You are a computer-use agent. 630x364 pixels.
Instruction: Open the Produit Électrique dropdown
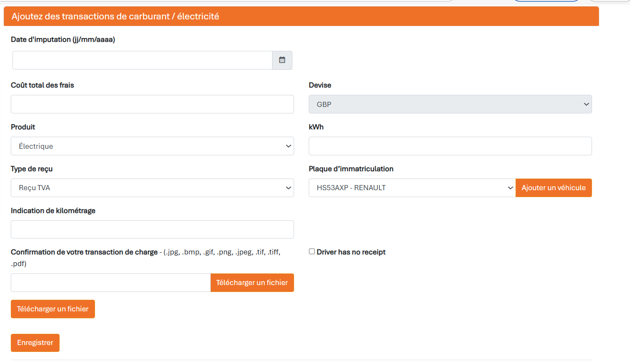[152, 146]
